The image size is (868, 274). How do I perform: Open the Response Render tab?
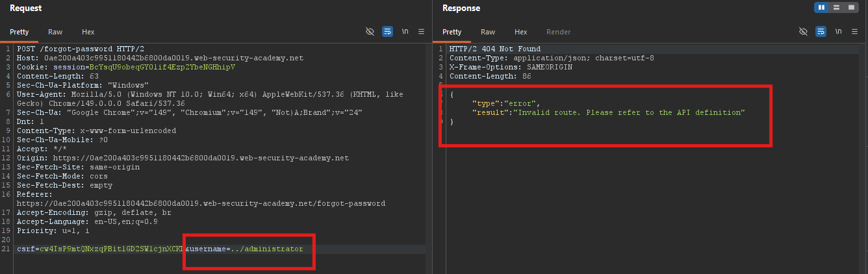coord(559,32)
